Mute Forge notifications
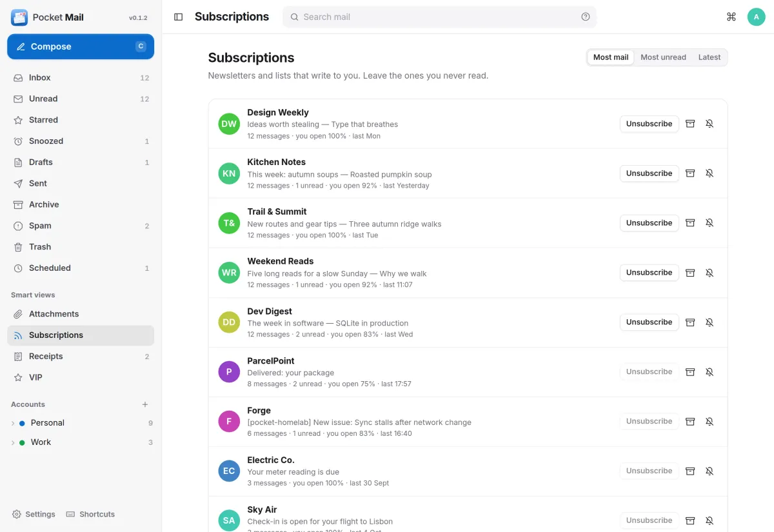Viewport: 774px width, 532px height. click(709, 422)
